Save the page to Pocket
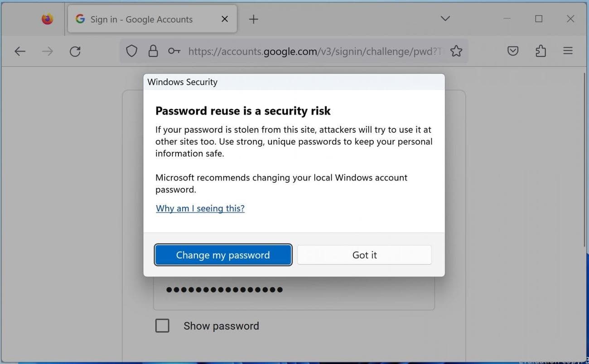 [512, 51]
